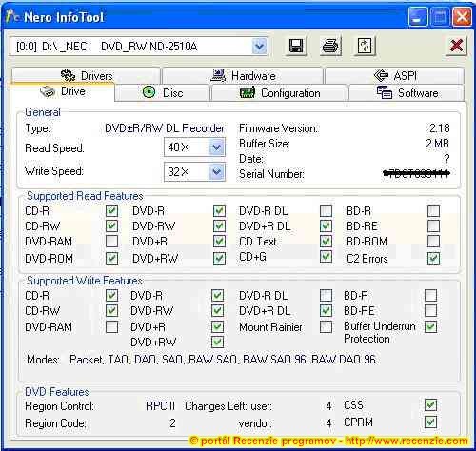The width and height of the screenshot is (476, 451).
Task: Click the firmware version value 2.18
Action: 439,128
